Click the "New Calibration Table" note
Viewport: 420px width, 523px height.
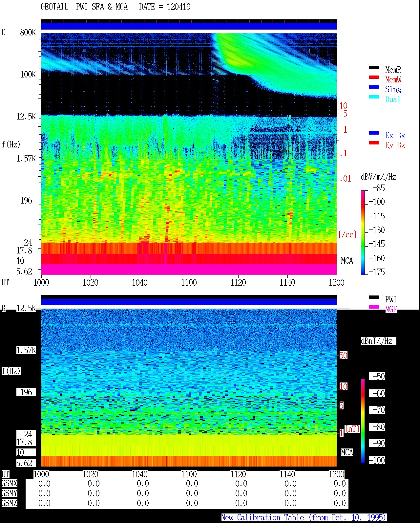(x=304, y=518)
